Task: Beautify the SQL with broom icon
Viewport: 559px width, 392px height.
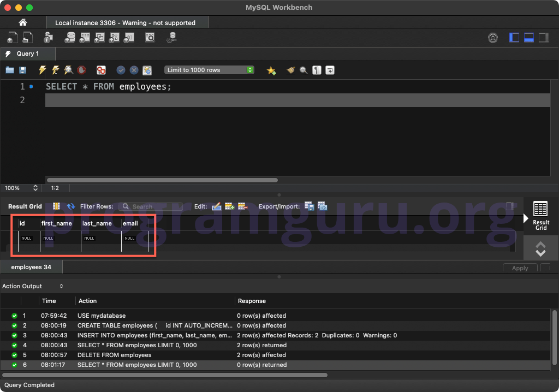Action: pyautogui.click(x=291, y=70)
